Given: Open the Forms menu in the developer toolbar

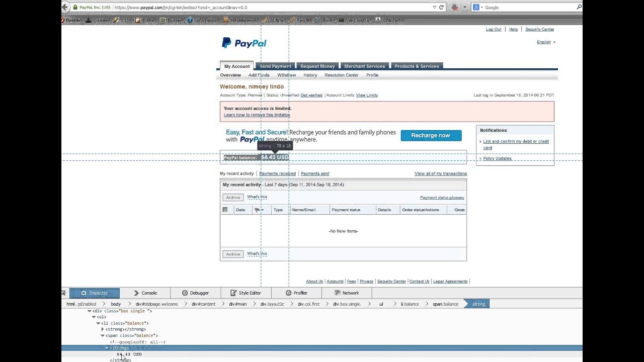Looking at the screenshot, I should pyautogui.click(x=145, y=20).
